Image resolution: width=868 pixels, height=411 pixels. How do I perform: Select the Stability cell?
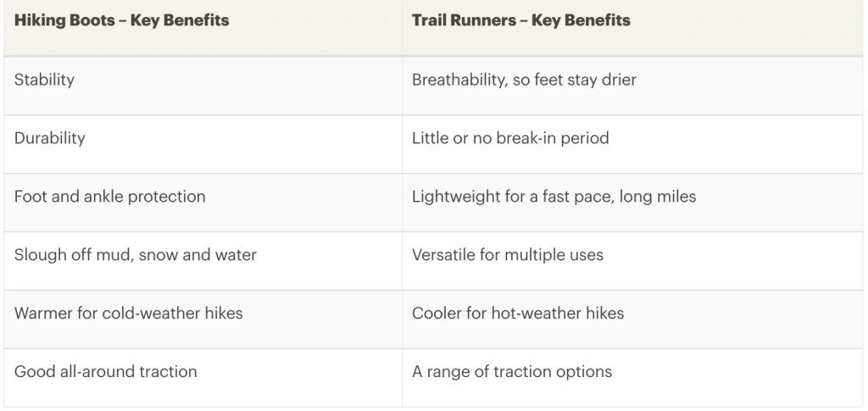(x=44, y=80)
